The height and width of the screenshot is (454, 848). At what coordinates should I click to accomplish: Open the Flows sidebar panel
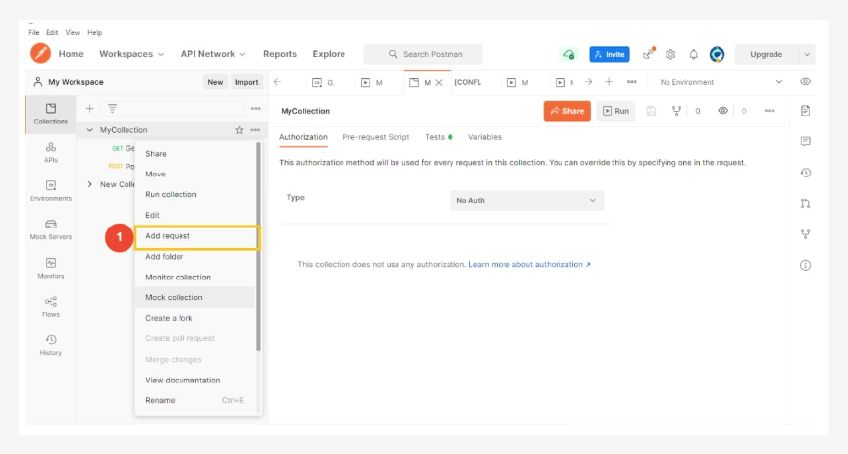click(51, 307)
